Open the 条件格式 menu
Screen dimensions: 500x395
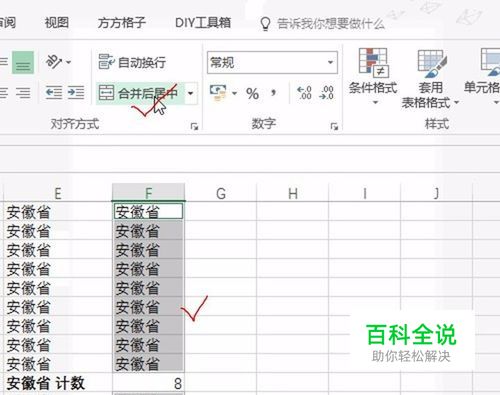(373, 76)
